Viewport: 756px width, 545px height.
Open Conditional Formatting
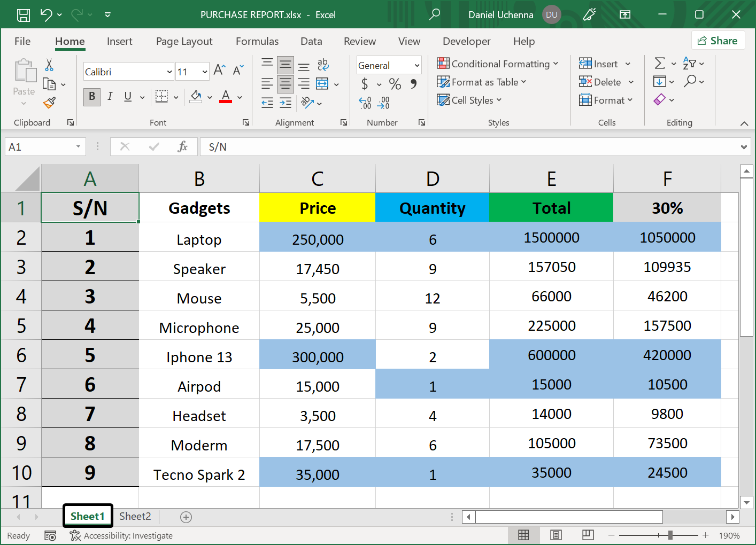coord(497,64)
